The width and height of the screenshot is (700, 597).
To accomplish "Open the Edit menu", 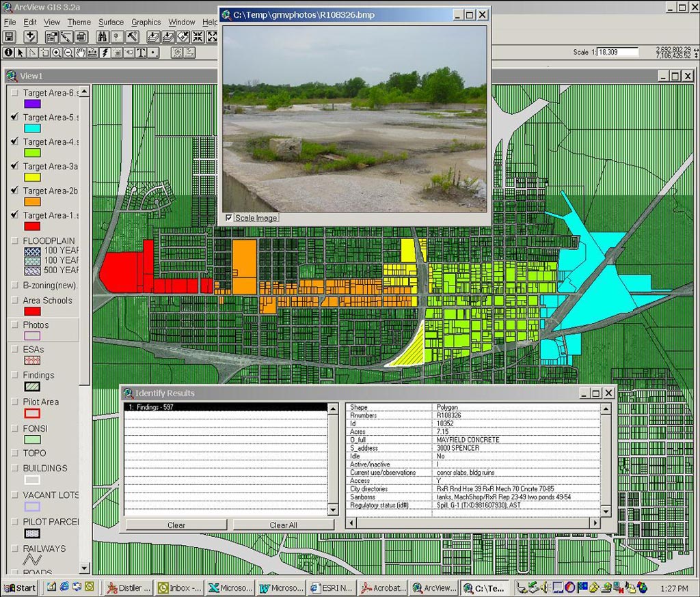I will (x=30, y=22).
